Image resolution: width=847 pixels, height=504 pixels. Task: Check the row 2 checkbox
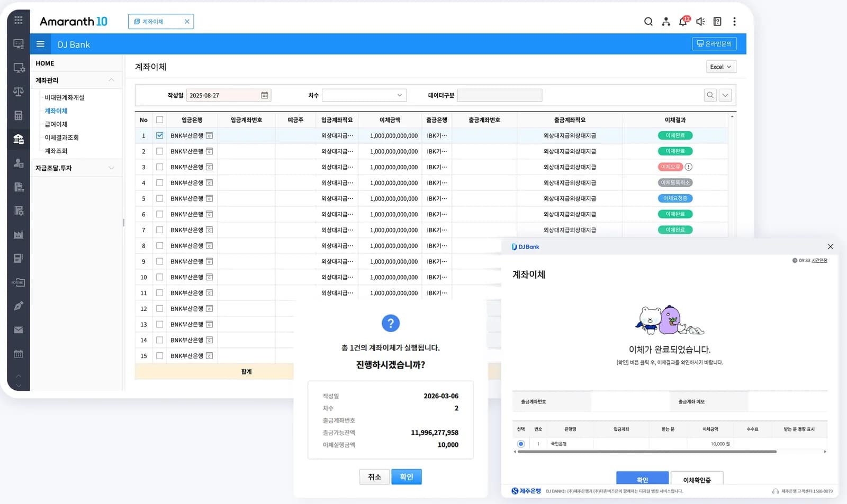[x=159, y=151]
